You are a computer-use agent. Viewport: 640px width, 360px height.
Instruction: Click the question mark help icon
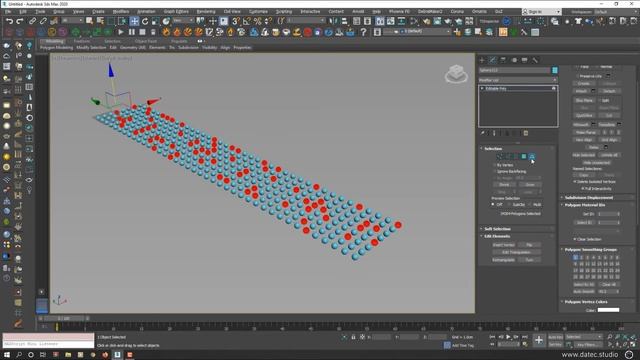click(x=363, y=32)
